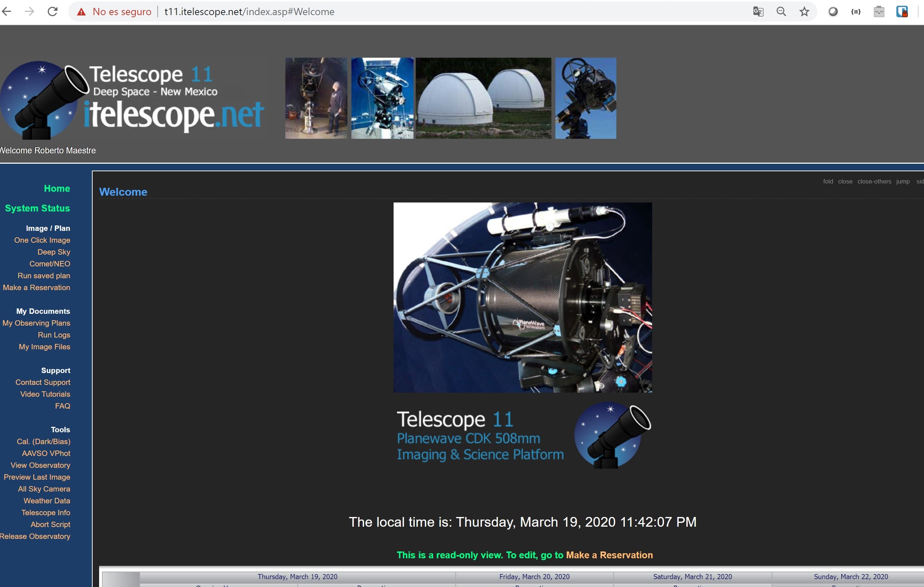Open the FAQ link
924x587 pixels.
tap(62, 406)
